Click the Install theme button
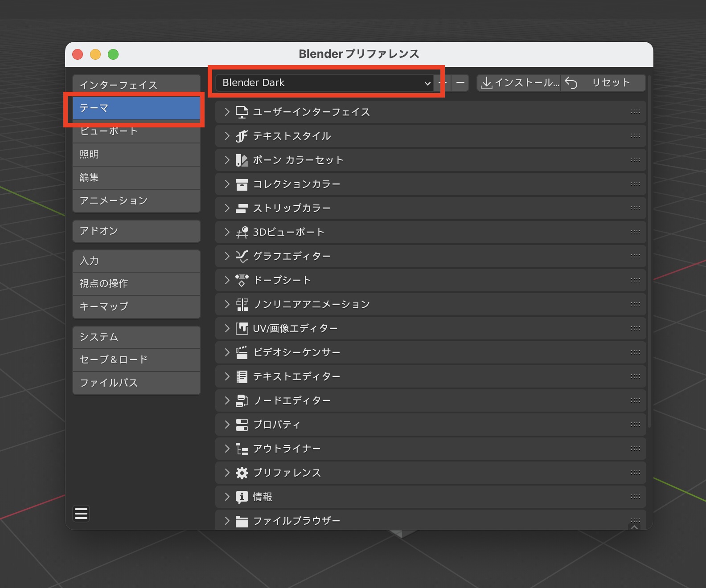706x588 pixels. (519, 83)
